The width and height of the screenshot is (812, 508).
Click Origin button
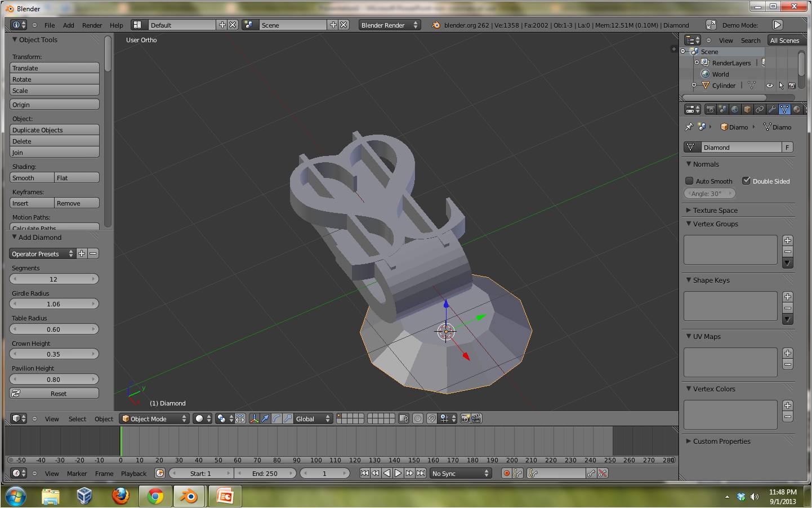55,104
